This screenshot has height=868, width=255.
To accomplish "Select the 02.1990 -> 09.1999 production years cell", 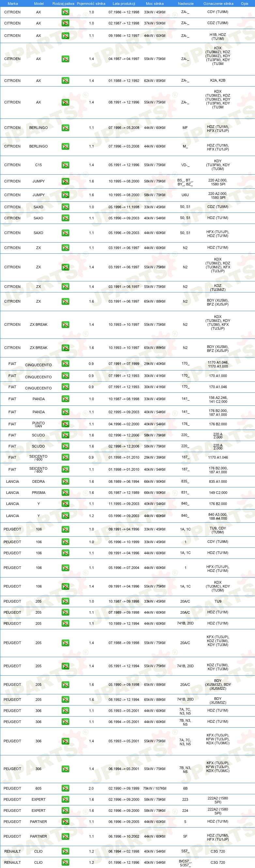I will 124,789.
